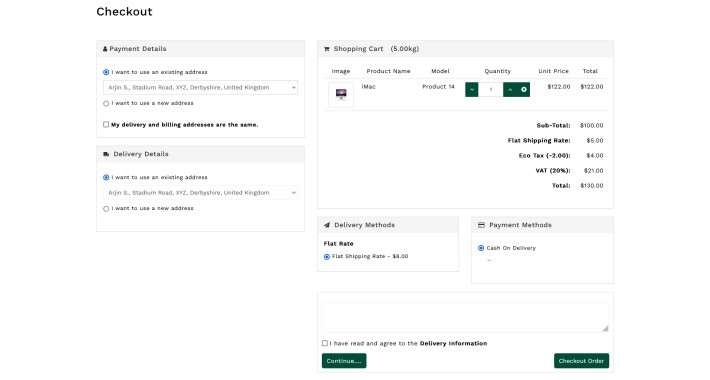Click the Quantity column header

click(498, 71)
